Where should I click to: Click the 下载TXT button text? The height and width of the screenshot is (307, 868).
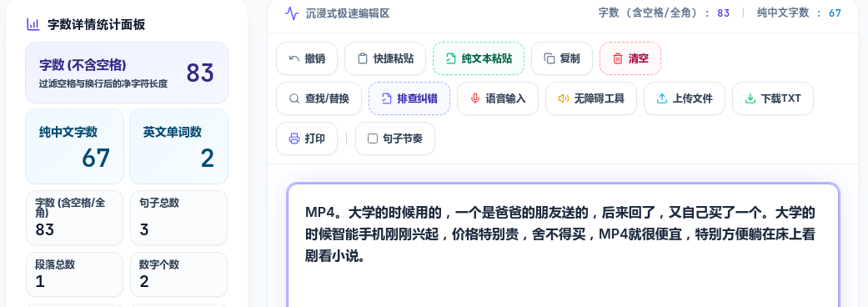click(x=780, y=98)
